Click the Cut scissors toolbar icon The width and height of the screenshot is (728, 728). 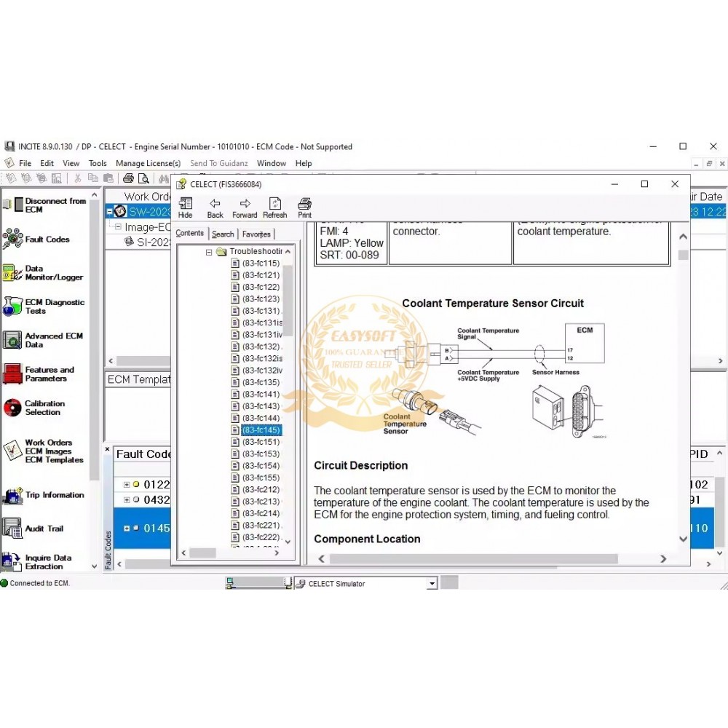78,178
